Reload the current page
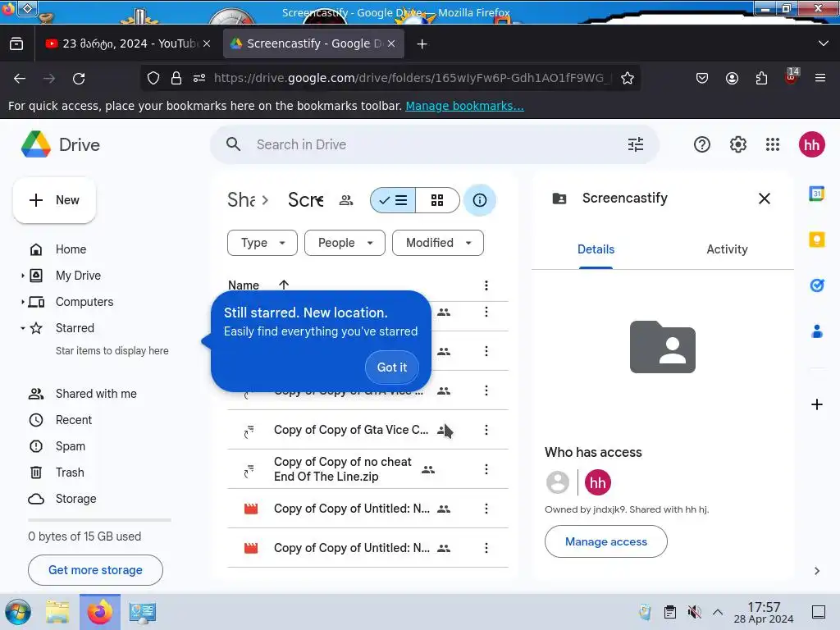Screen dimensions: 840x630 (79, 79)
